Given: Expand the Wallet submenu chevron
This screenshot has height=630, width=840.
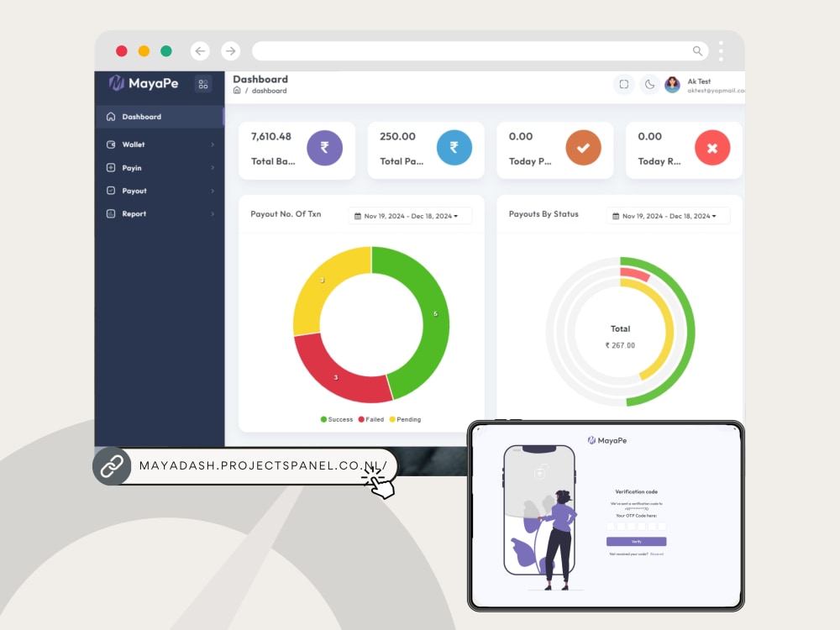Looking at the screenshot, I should [213, 144].
